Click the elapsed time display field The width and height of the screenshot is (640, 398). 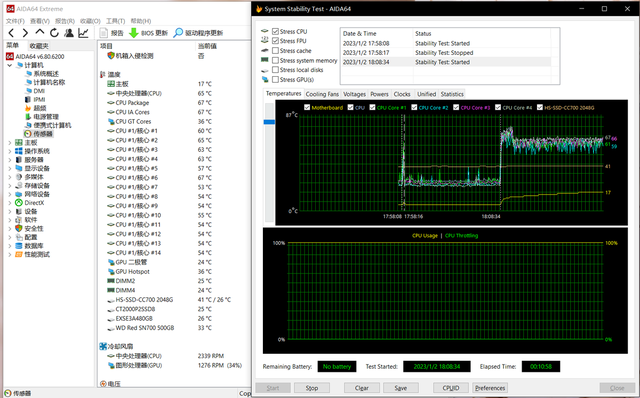tap(541, 367)
